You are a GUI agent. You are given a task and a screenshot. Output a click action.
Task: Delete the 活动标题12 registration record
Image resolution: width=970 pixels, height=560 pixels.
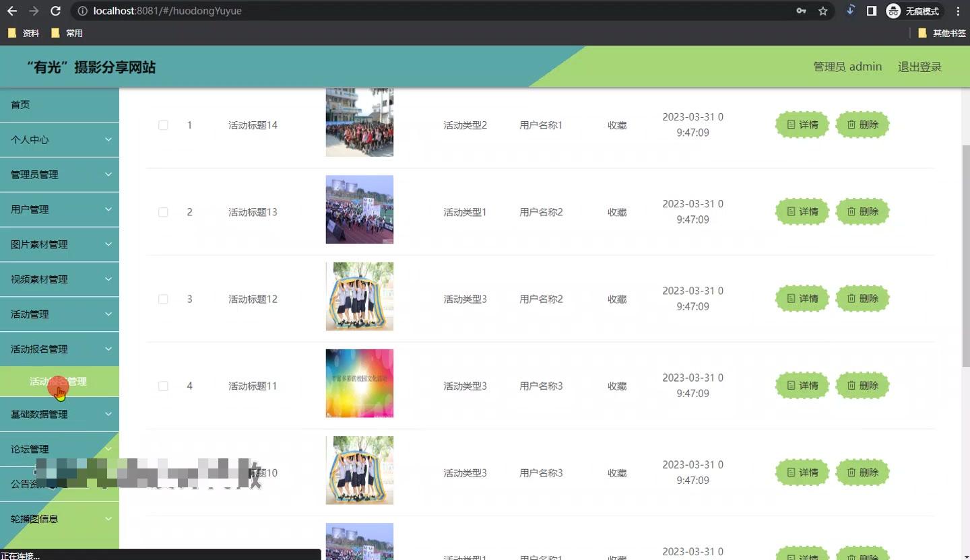[862, 298]
